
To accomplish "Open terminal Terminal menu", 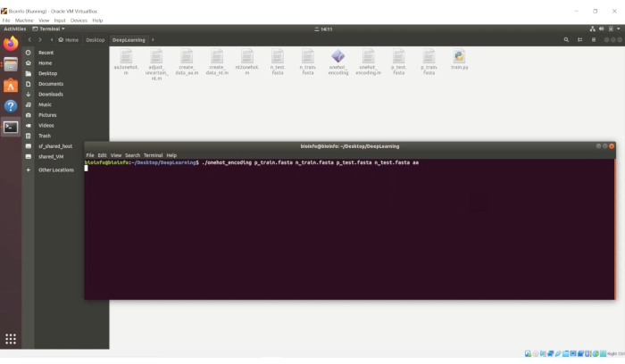I will [153, 155].
